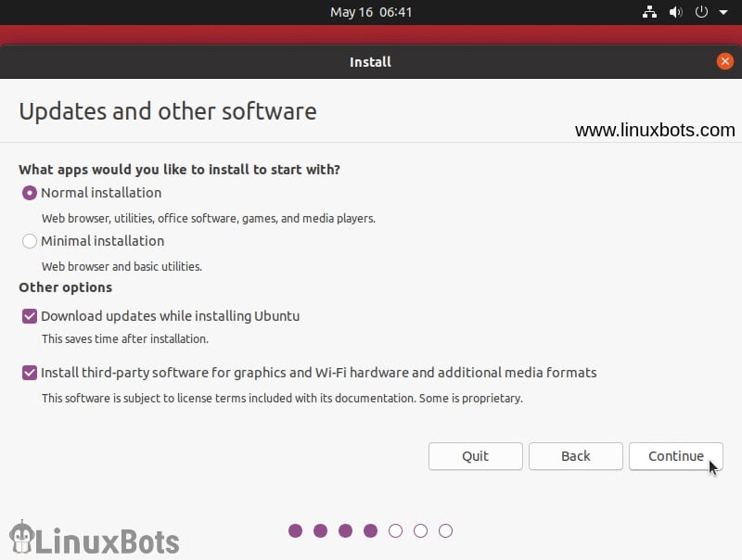
Task: Click the orange close icon on Install window
Action: tap(725, 61)
